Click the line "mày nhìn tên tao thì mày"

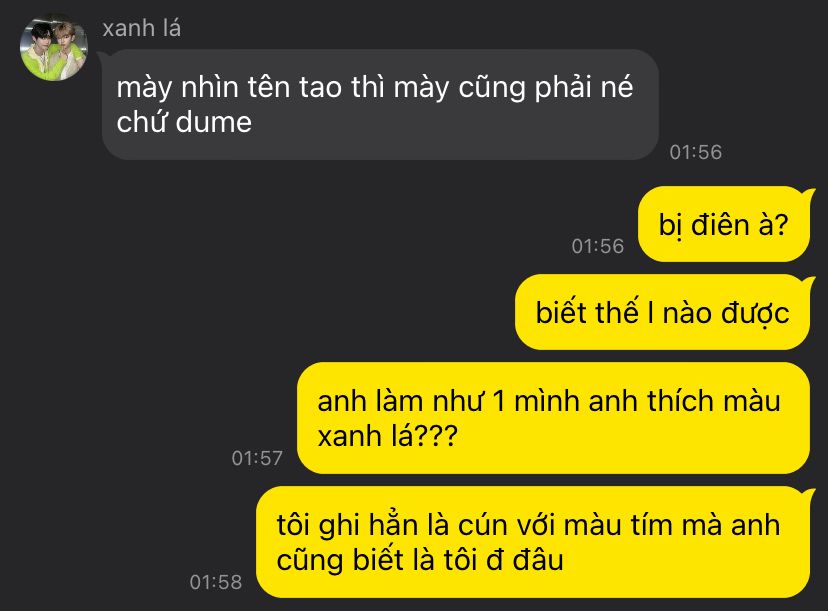(283, 88)
